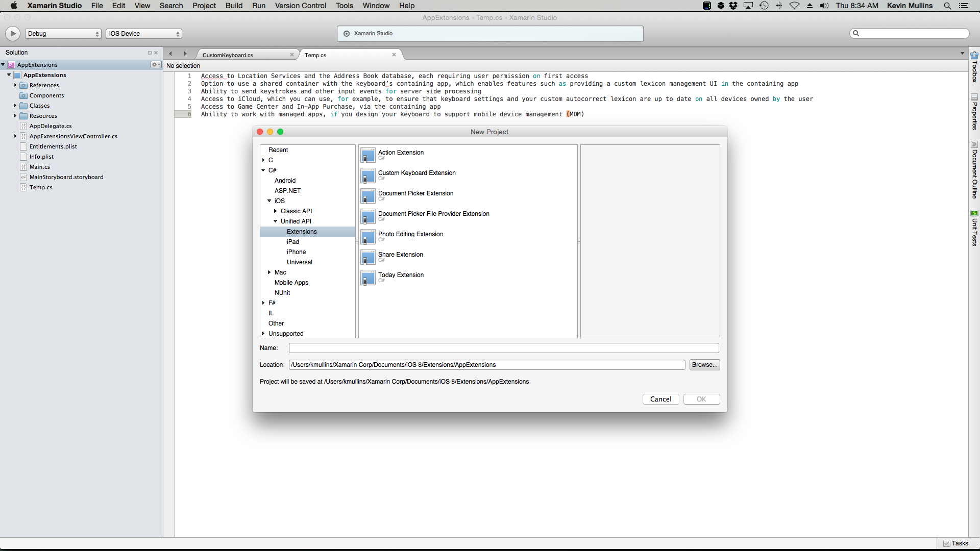Select the Share Extension icon
The height and width of the screenshot is (551, 980).
(367, 257)
